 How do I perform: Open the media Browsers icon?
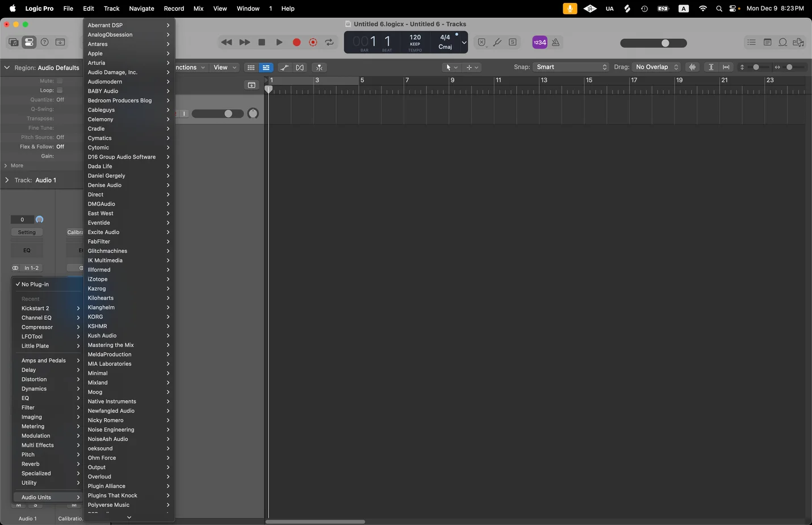point(798,42)
